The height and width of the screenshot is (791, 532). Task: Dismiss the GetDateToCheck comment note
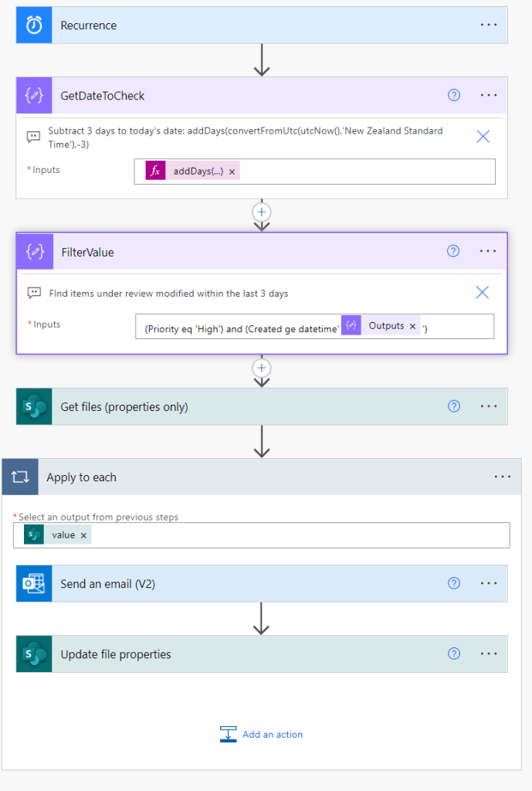tap(483, 137)
